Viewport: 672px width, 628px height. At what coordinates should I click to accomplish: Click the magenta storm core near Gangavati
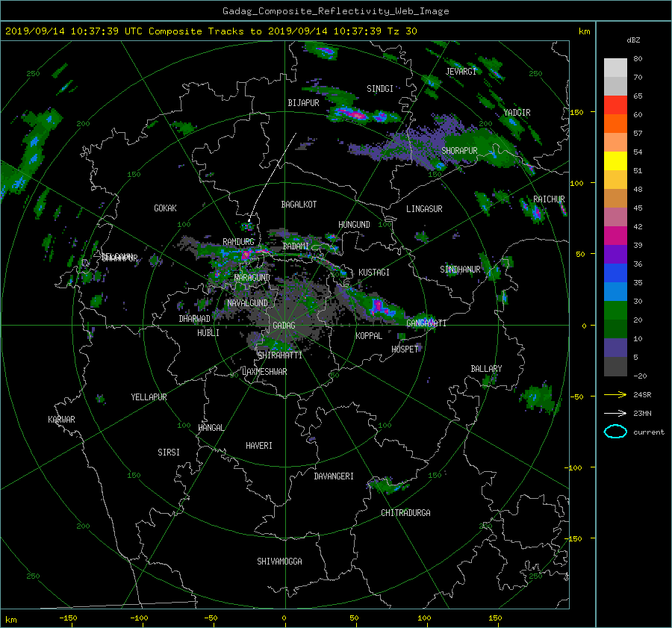pyautogui.click(x=378, y=306)
